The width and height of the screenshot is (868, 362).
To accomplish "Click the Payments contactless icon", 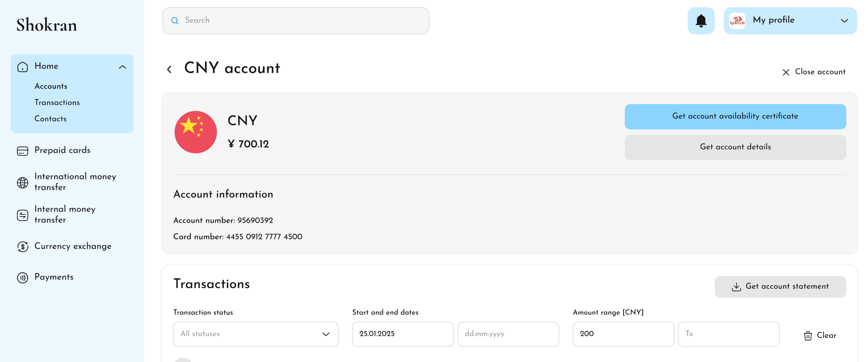I will (23, 277).
